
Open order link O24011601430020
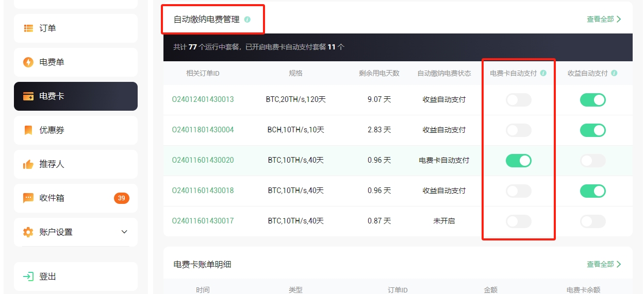[x=203, y=160]
